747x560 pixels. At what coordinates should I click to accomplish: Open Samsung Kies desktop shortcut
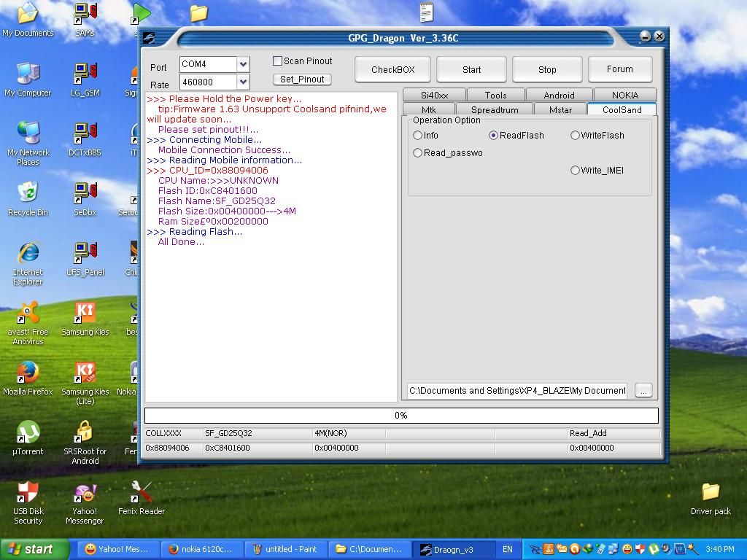(85, 314)
